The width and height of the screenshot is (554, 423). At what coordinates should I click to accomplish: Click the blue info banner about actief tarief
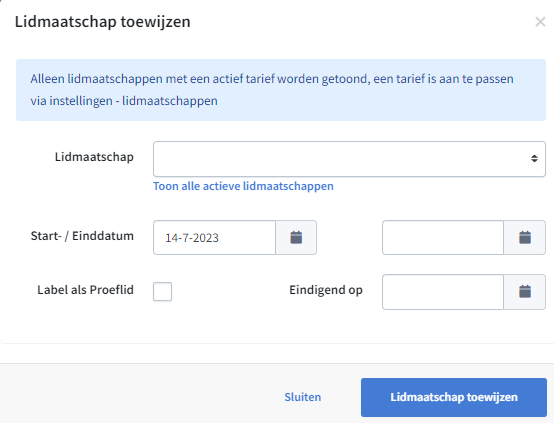coord(281,90)
